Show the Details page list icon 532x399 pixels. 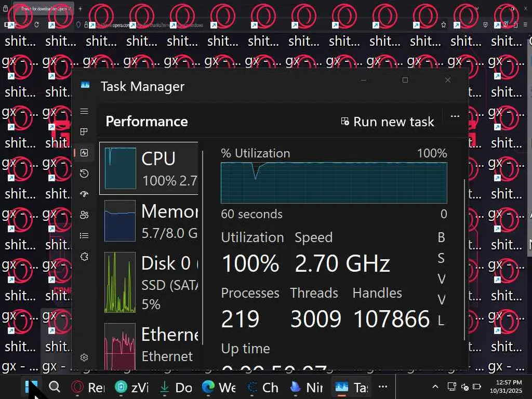click(x=84, y=236)
